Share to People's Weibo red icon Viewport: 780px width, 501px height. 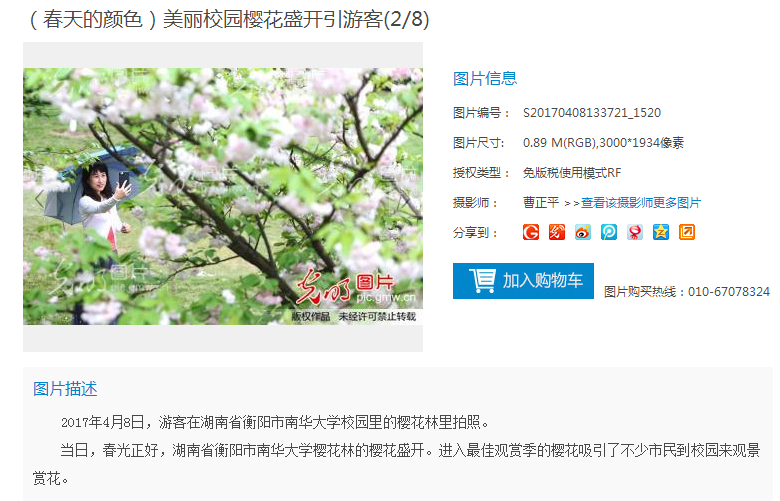click(557, 232)
